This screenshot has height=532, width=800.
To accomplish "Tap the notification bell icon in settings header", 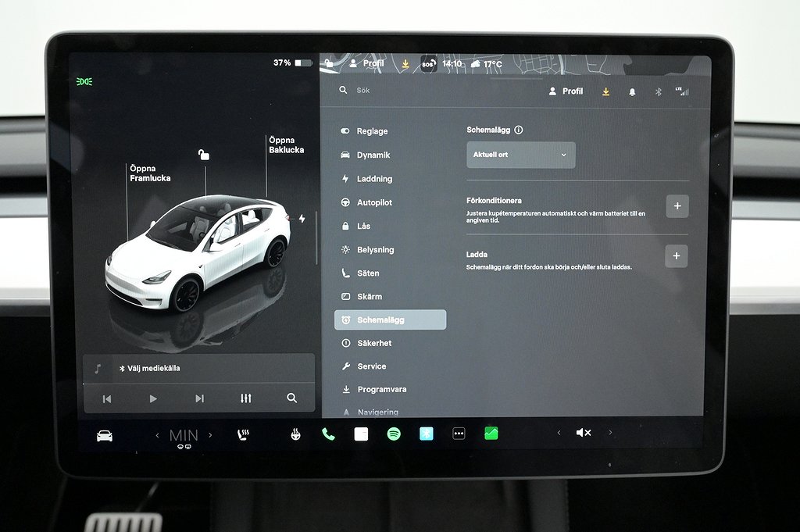I will (632, 91).
